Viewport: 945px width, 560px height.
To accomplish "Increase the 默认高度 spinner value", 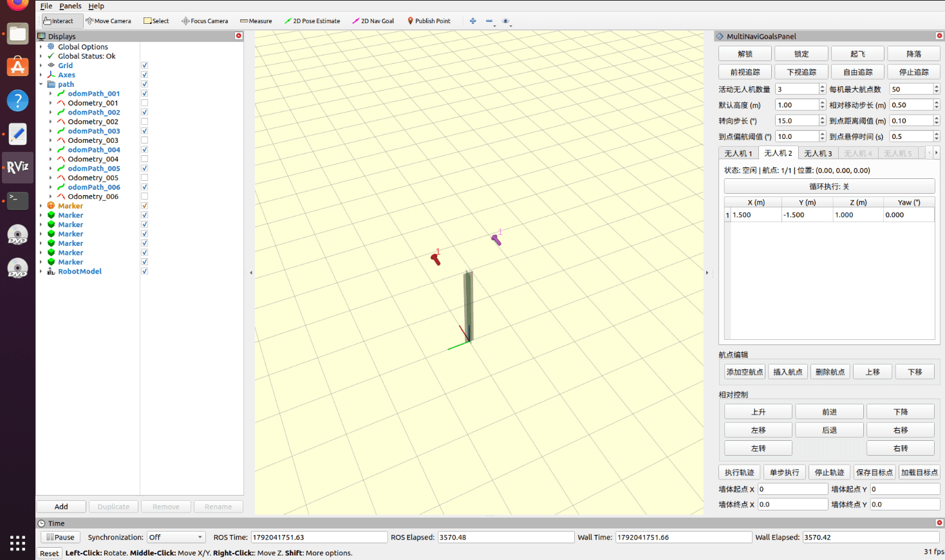I will (822, 102).
